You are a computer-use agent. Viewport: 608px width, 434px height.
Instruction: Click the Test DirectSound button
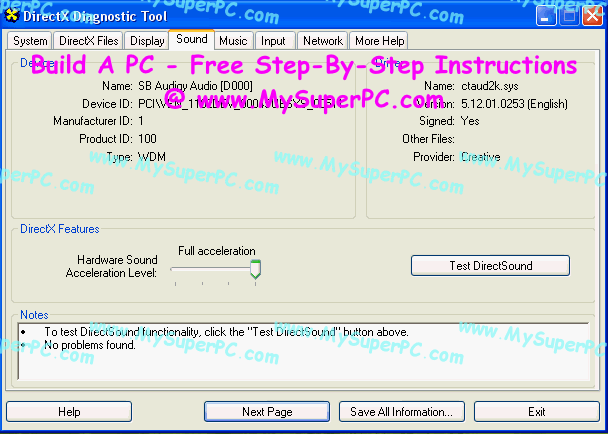pyautogui.click(x=491, y=266)
